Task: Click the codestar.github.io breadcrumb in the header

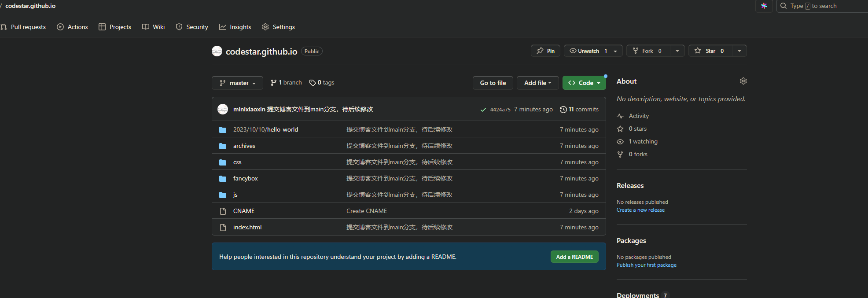Action: tap(30, 6)
